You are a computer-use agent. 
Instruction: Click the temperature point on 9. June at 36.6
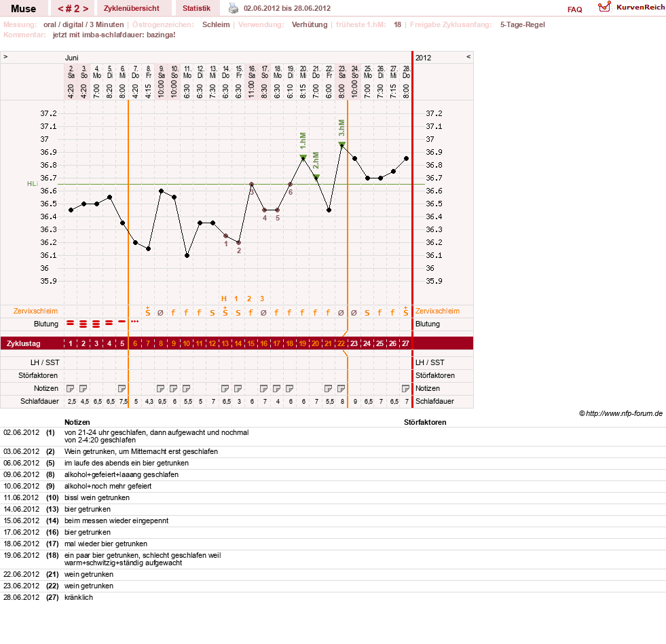pos(161,191)
